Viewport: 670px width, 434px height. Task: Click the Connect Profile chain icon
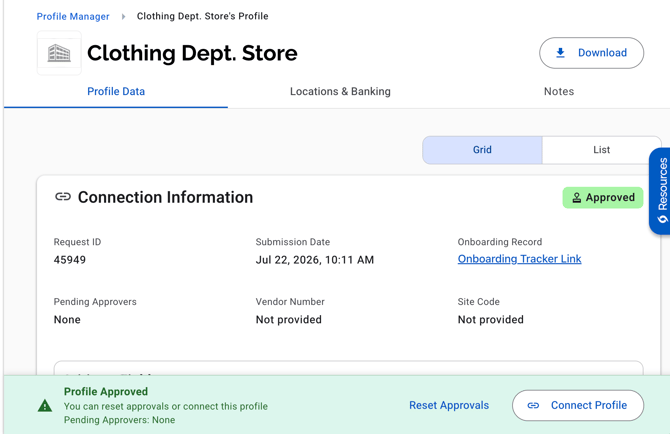tap(533, 405)
